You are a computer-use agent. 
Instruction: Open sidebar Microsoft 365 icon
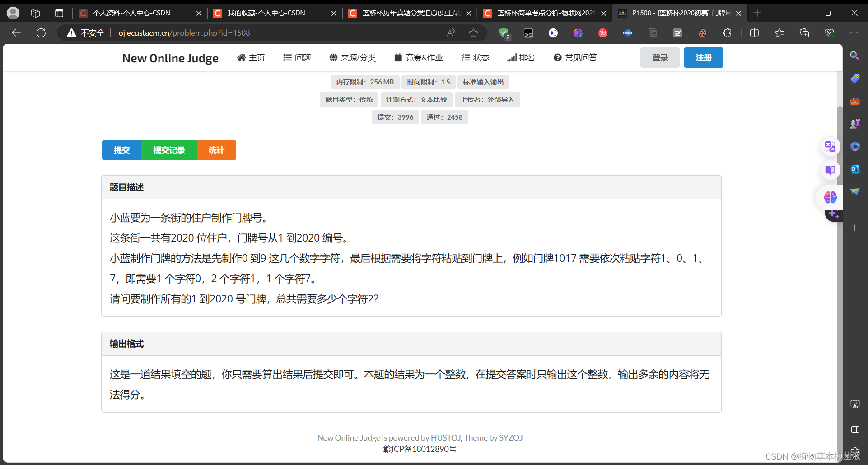(854, 146)
